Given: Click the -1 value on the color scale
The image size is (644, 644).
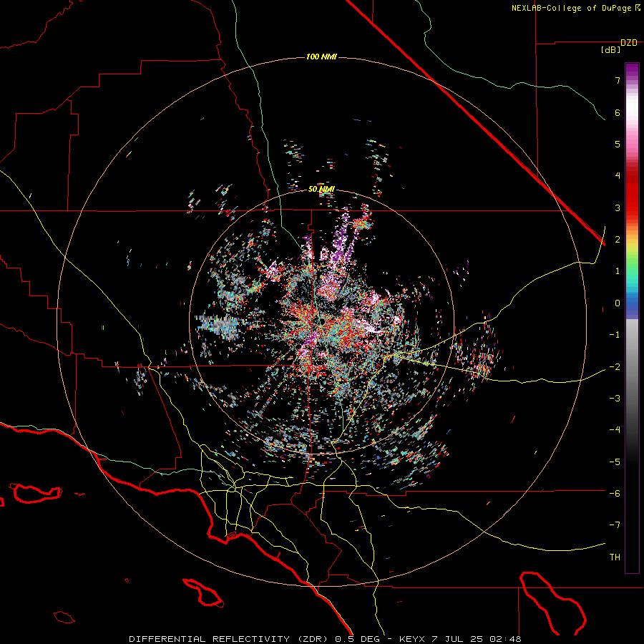Looking at the screenshot, I should (615, 335).
